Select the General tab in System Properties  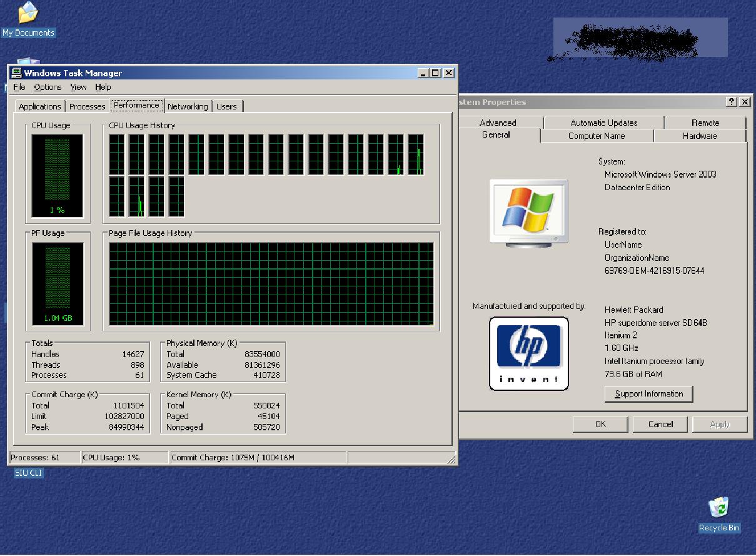pyautogui.click(x=496, y=135)
